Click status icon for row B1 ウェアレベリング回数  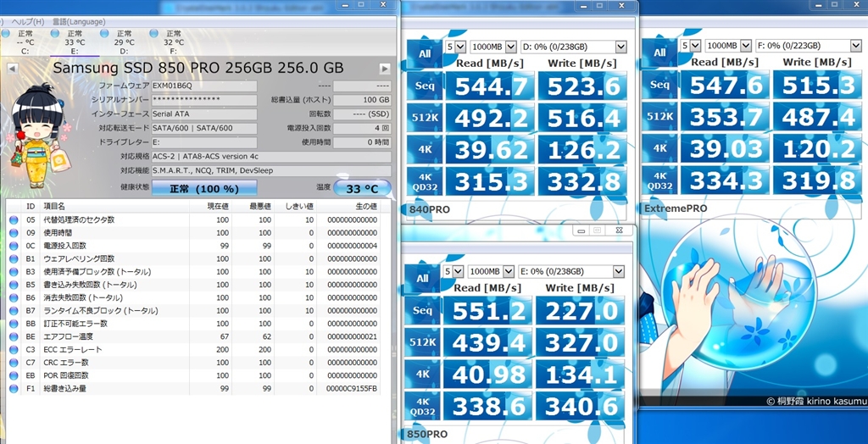point(14,258)
